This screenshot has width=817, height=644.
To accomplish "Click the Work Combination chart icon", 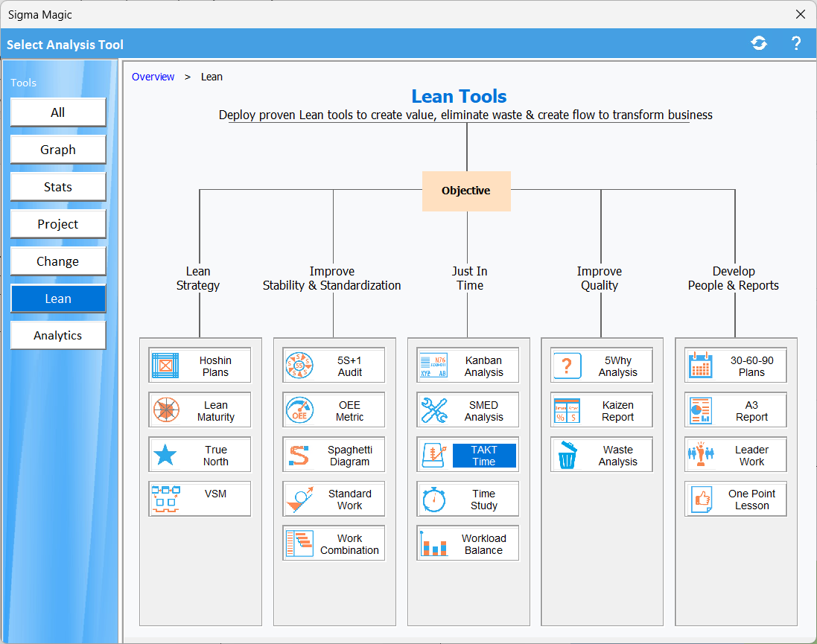I will pos(299,543).
